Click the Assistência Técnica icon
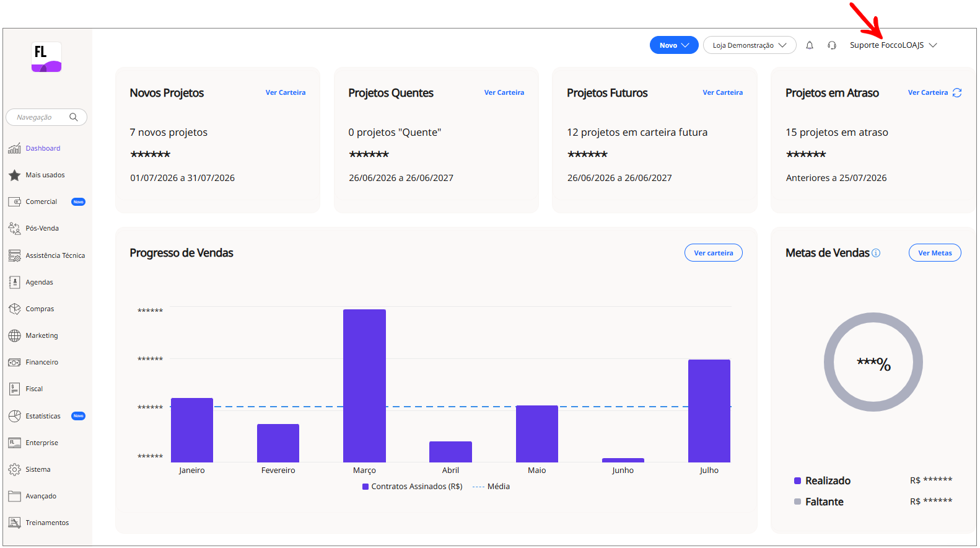The image size is (980, 548). coord(14,255)
